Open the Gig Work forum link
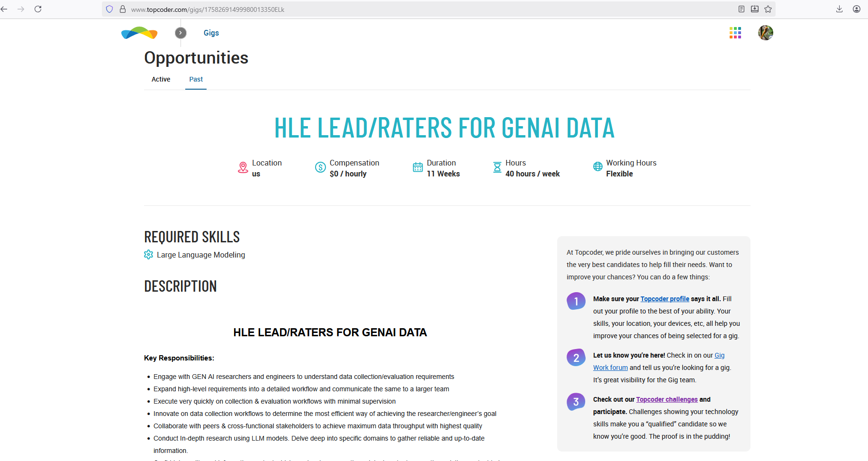The image size is (868, 461). 610,368
